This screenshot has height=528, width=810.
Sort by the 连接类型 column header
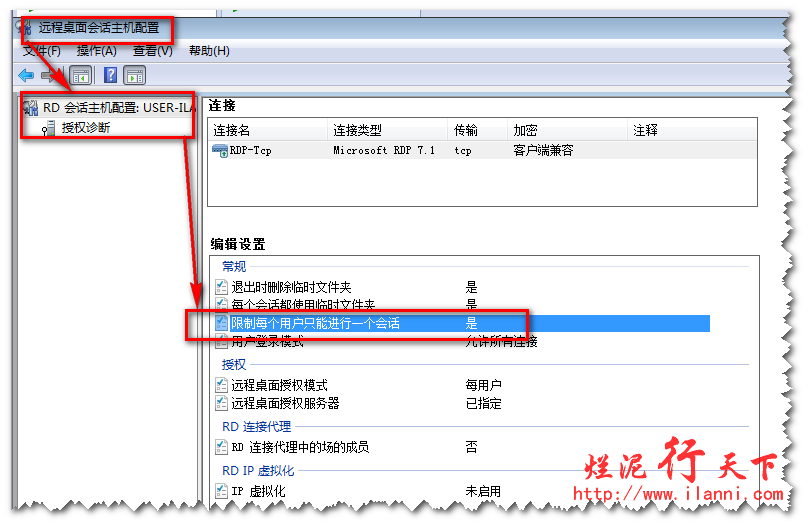coord(387,130)
